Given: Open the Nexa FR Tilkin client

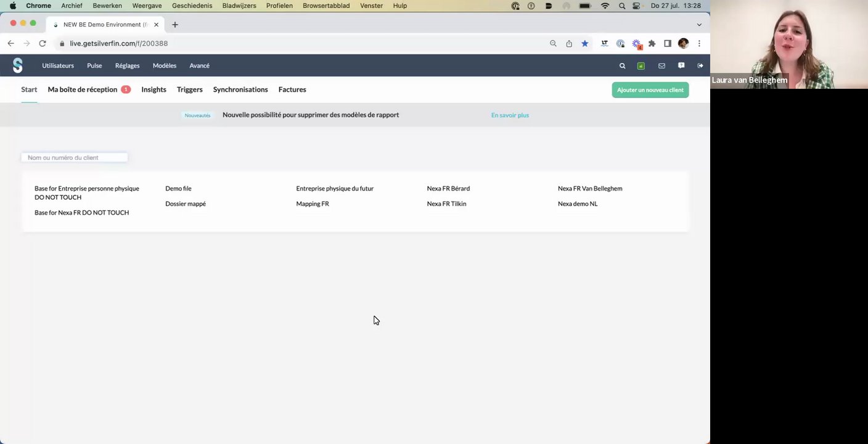Looking at the screenshot, I should tap(446, 203).
